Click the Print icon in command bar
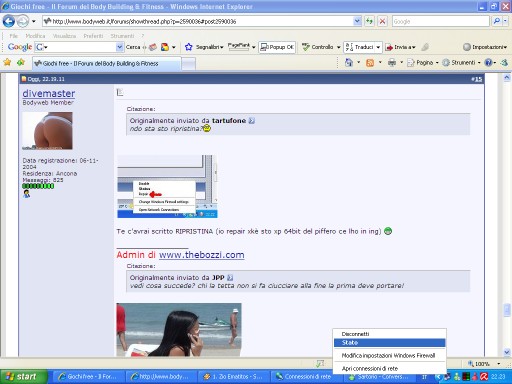Viewport: 512px width, 384px height. (x=392, y=63)
